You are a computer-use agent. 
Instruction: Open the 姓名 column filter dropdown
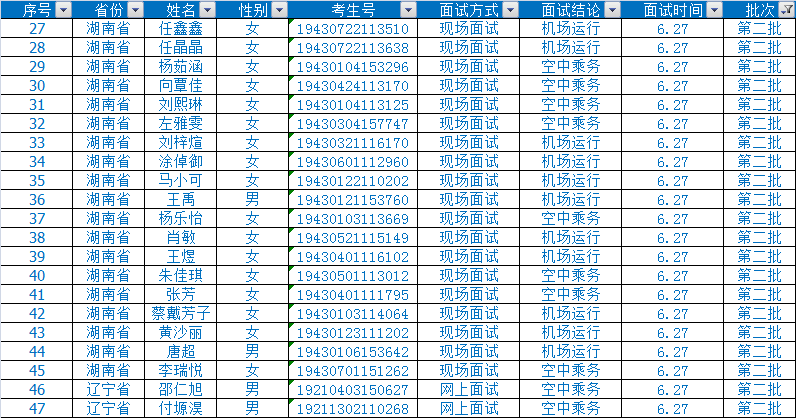point(208,10)
